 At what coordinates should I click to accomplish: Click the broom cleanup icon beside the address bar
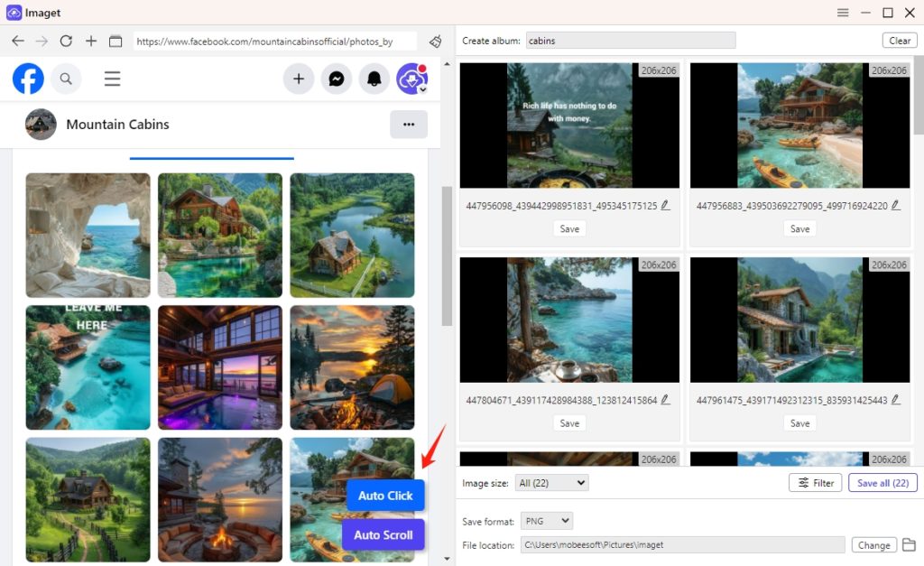pos(435,41)
